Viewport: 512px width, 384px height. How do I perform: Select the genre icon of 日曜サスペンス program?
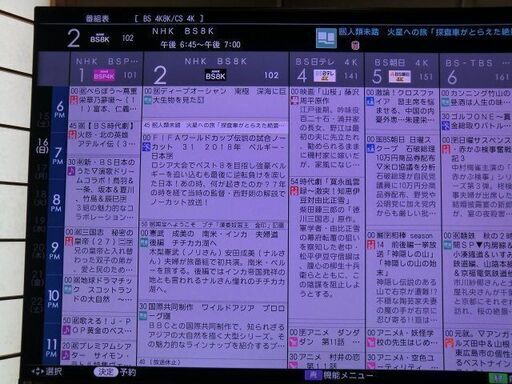(x=446, y=149)
